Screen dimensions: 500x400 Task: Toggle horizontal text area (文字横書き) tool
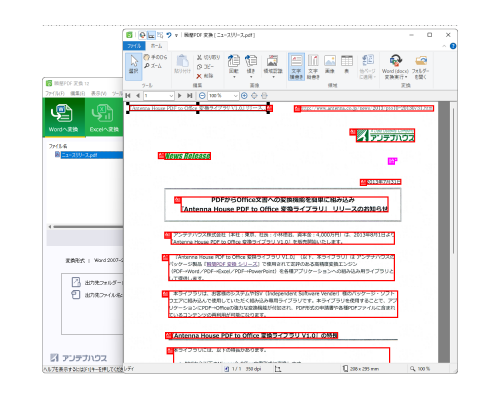[x=296, y=67]
